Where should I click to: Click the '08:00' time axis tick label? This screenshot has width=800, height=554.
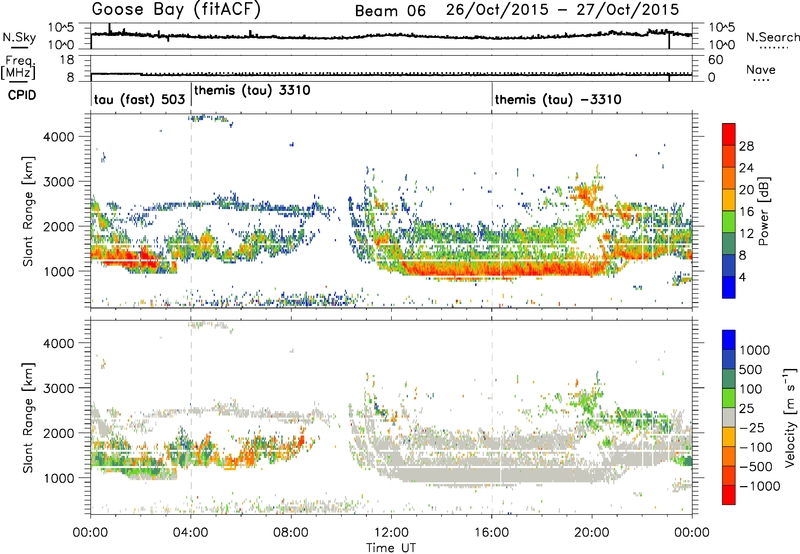pyautogui.click(x=291, y=533)
